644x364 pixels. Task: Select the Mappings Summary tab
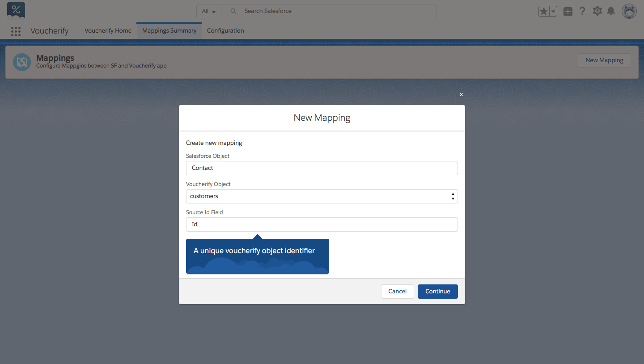pos(169,31)
